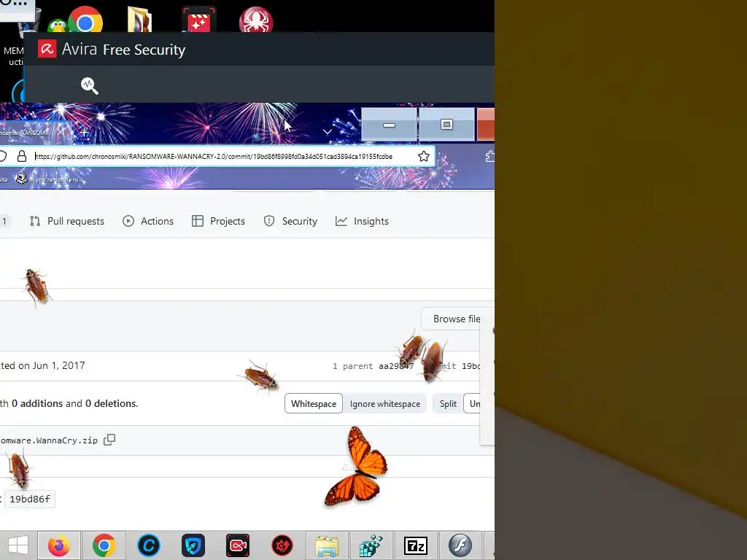747x560 pixels.
Task: Open the red gear app on taskbar
Action: point(282,545)
